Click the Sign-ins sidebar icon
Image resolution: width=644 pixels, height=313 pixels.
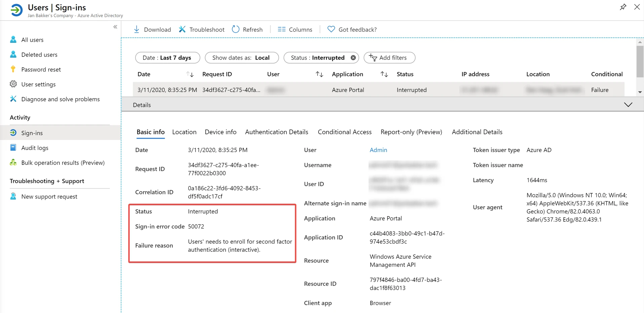[13, 133]
